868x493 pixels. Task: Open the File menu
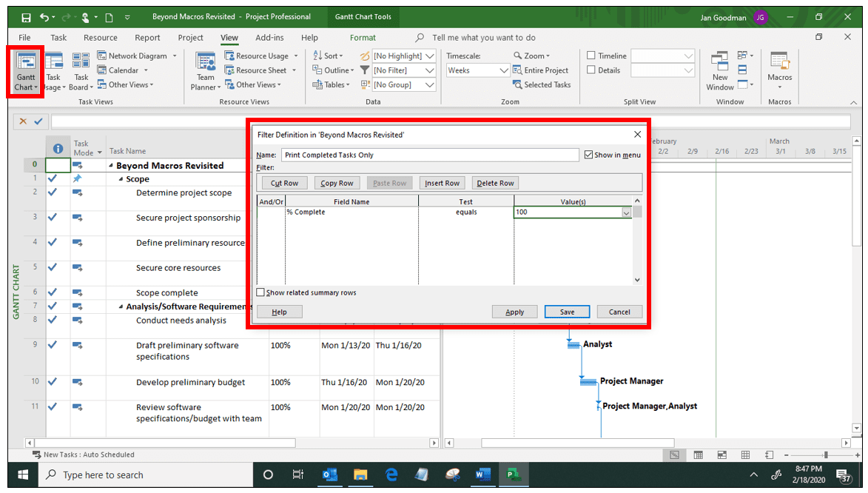[x=24, y=38]
